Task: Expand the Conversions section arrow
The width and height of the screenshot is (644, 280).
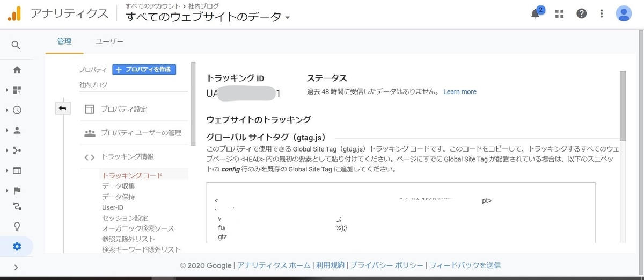Action: [7, 190]
